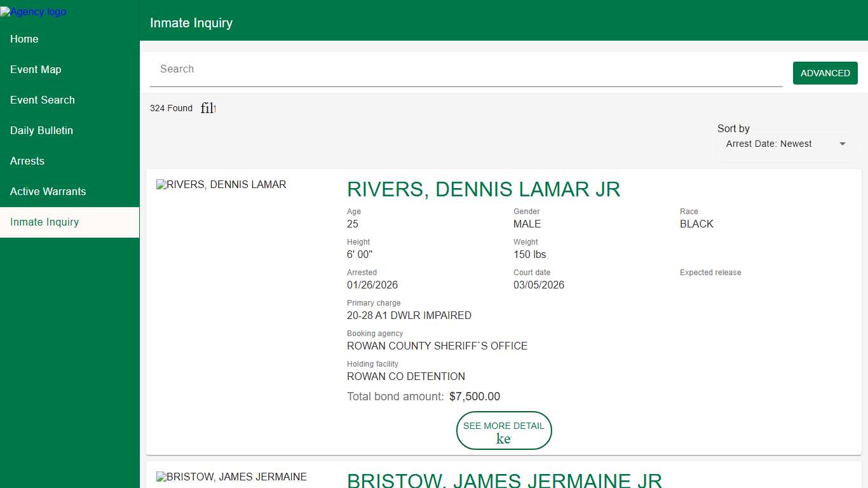Click the Inmate Inquiry page header
The width and height of the screenshot is (868, 488).
point(191,22)
